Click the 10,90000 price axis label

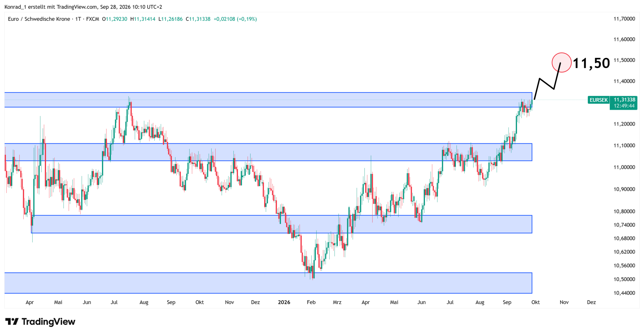[x=624, y=189]
